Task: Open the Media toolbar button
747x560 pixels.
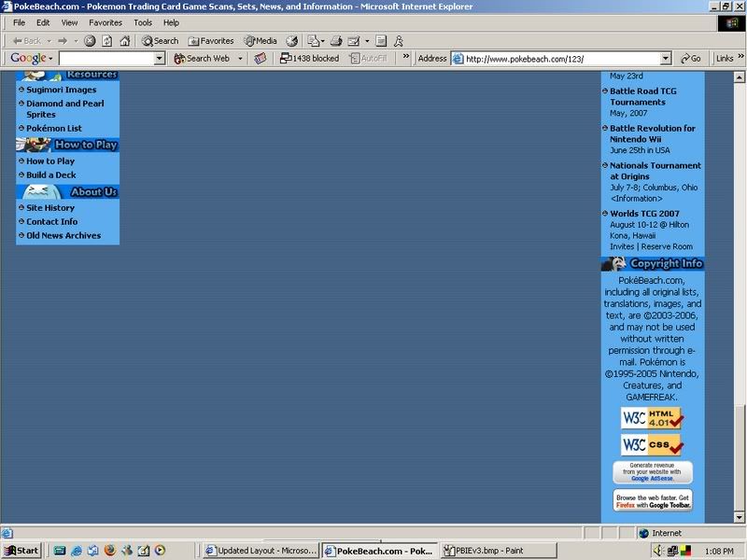Action: pyautogui.click(x=261, y=41)
